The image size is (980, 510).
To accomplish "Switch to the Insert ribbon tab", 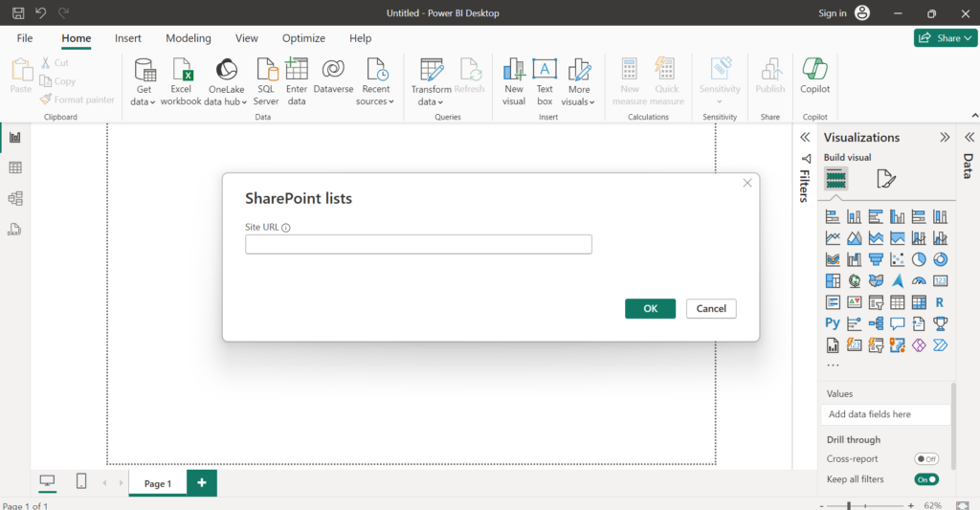I will [127, 38].
